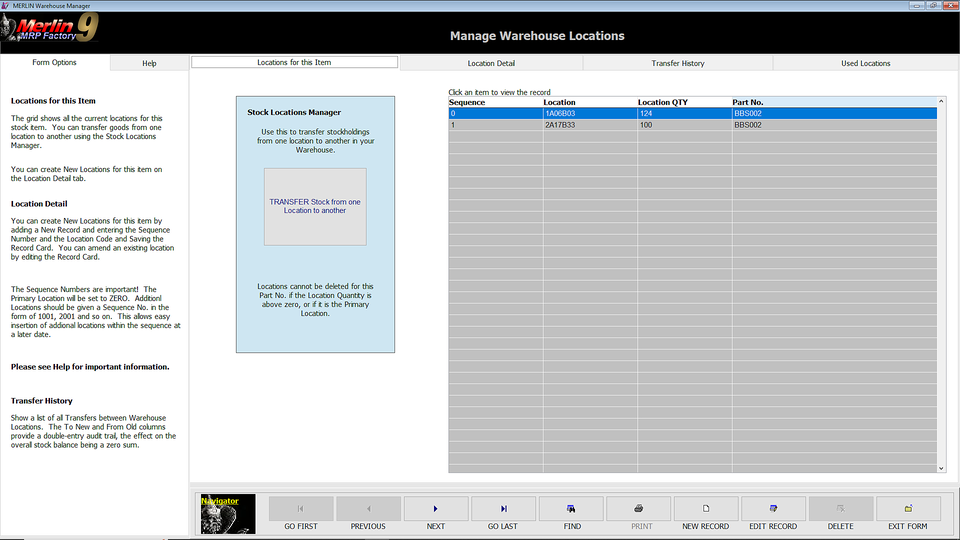960x540 pixels.
Task: Click TRANSFER Stock from one Location to another
Action: (x=315, y=206)
